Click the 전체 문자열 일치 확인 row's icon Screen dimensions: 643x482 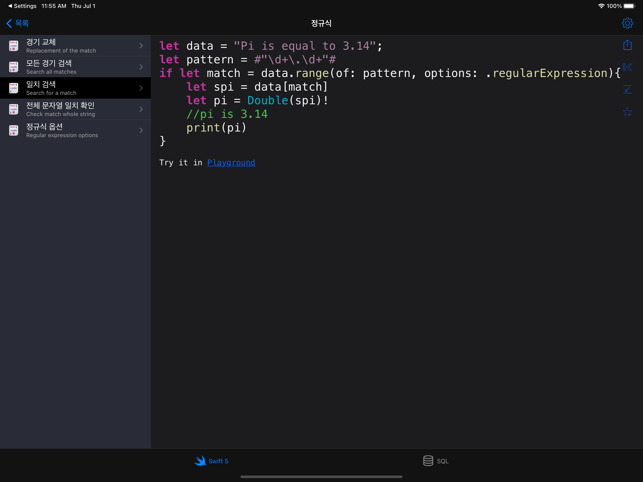[x=14, y=109]
